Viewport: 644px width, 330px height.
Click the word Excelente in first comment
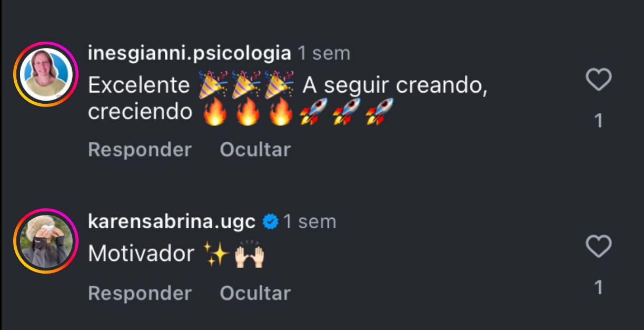pos(139,85)
